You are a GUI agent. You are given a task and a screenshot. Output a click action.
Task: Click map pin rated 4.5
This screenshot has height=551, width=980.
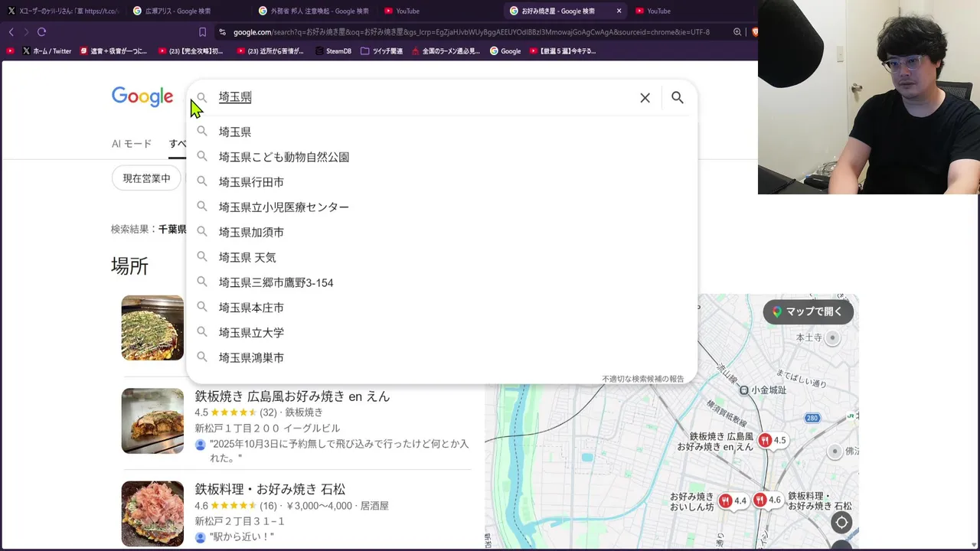pyautogui.click(x=773, y=440)
